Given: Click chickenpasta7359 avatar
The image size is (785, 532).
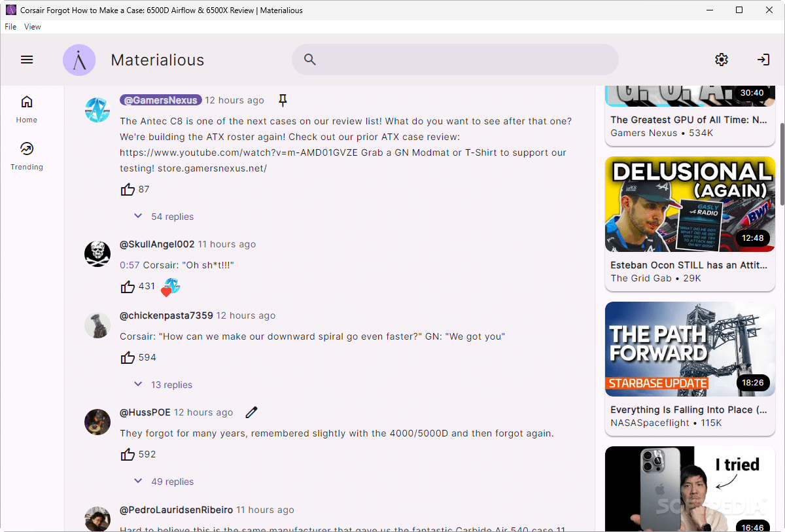Looking at the screenshot, I should point(97,325).
